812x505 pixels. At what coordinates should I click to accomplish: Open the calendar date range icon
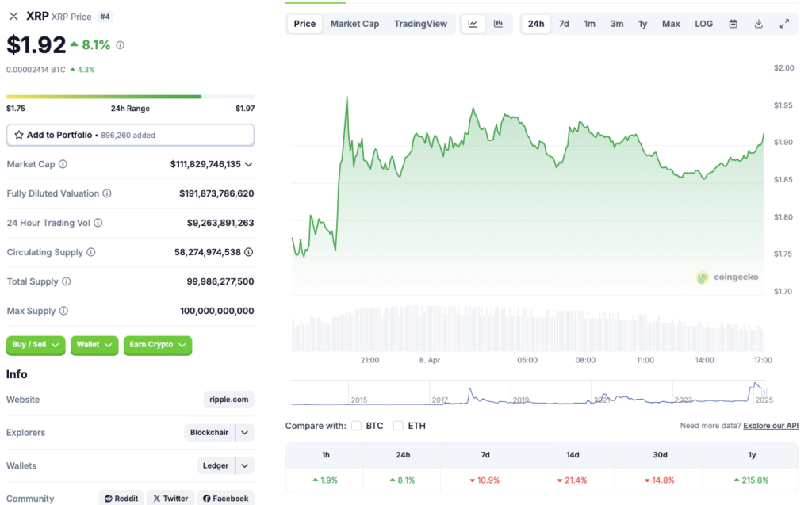point(732,23)
